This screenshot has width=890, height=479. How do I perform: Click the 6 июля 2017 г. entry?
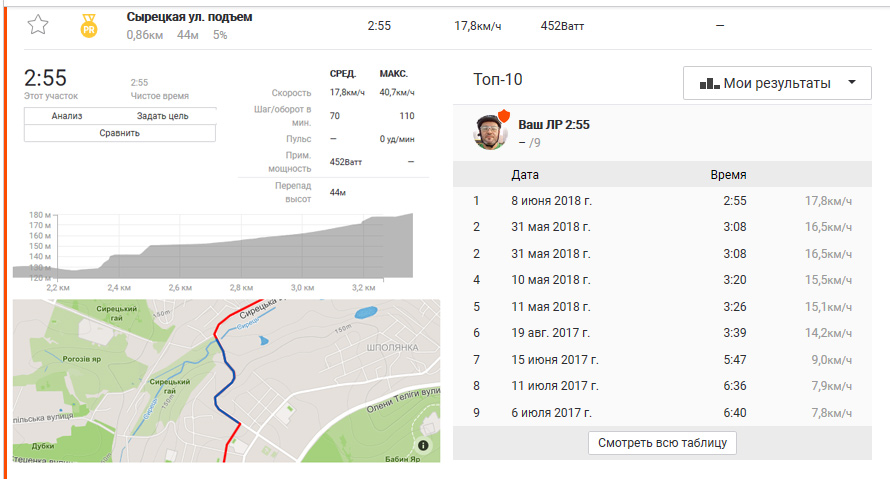pyautogui.click(x=552, y=410)
